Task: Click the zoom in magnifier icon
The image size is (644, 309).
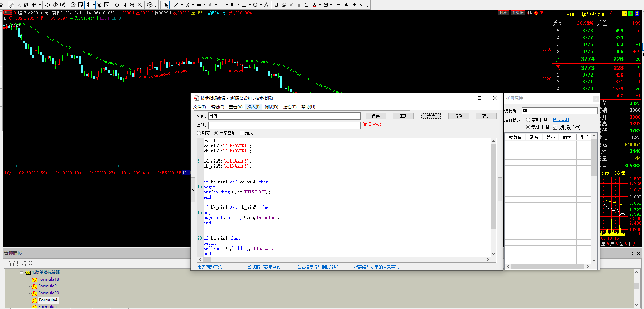Action: (x=132, y=5)
